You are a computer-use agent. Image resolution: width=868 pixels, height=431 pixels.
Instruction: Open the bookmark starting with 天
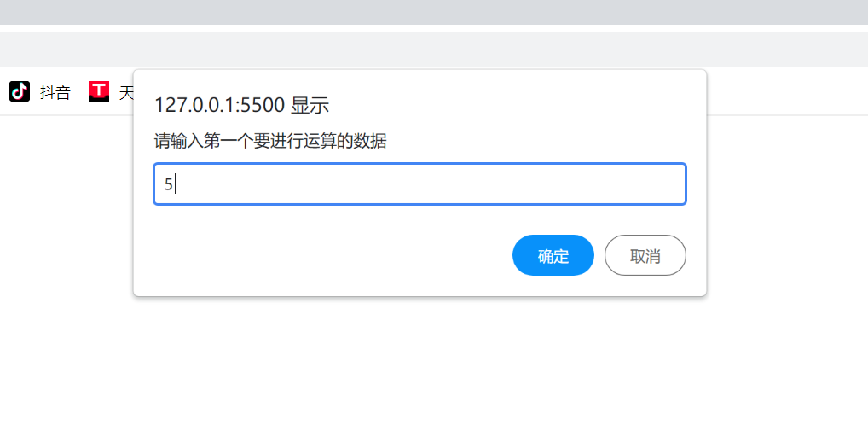(125, 92)
